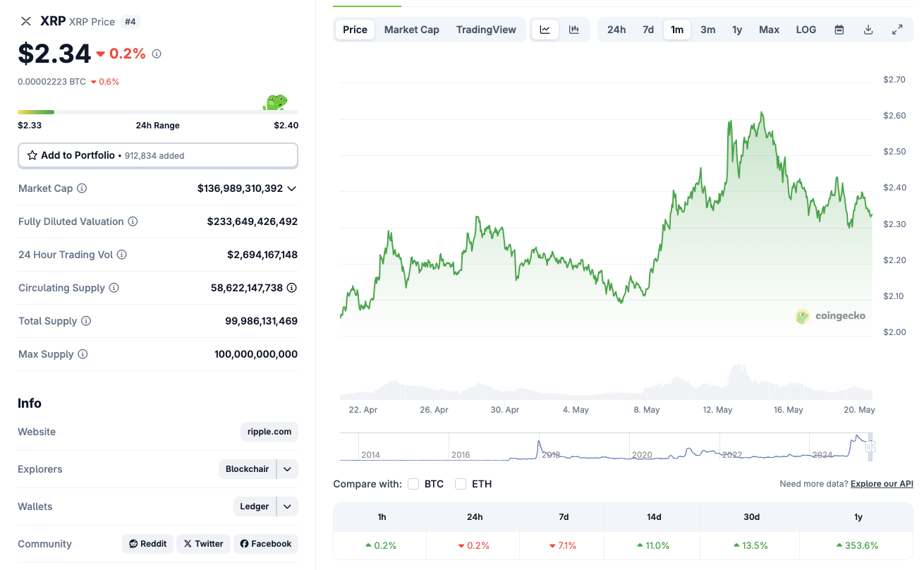Open the calendar date picker icon
Image resolution: width=924 pixels, height=570 pixels.
coord(839,30)
